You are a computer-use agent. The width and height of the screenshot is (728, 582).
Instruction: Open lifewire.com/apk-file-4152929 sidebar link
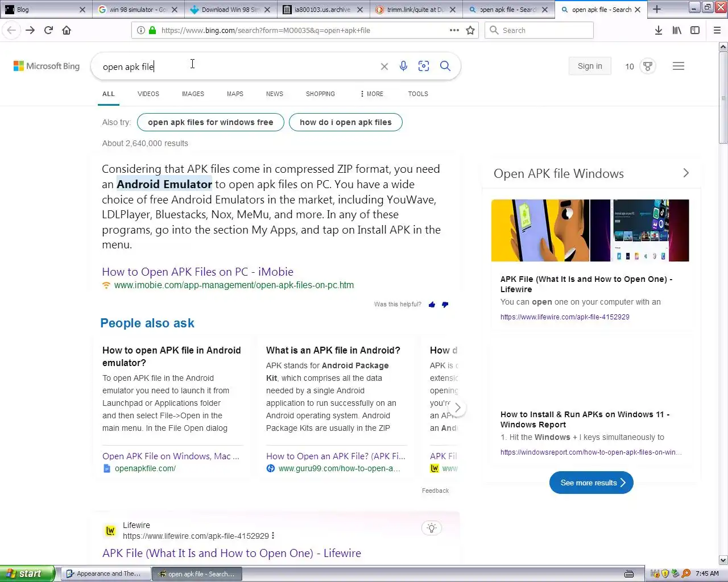(x=565, y=317)
